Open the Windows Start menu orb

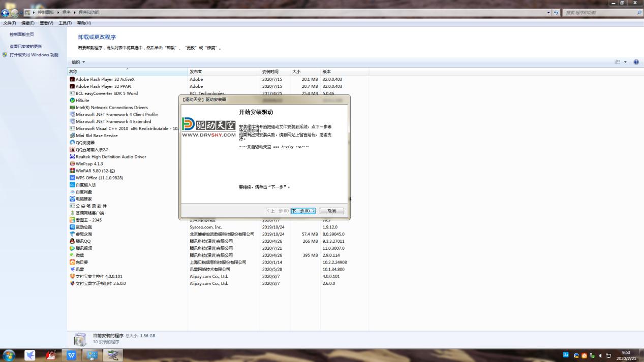click(9, 355)
